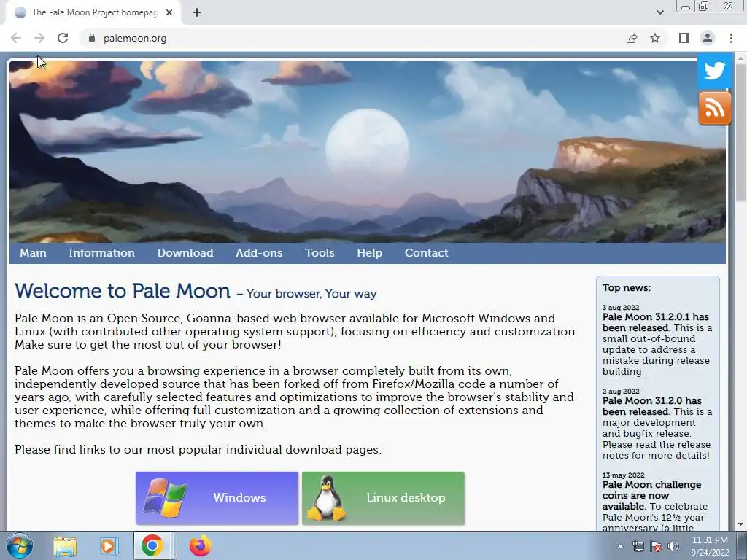Open the Help menu

pyautogui.click(x=370, y=253)
